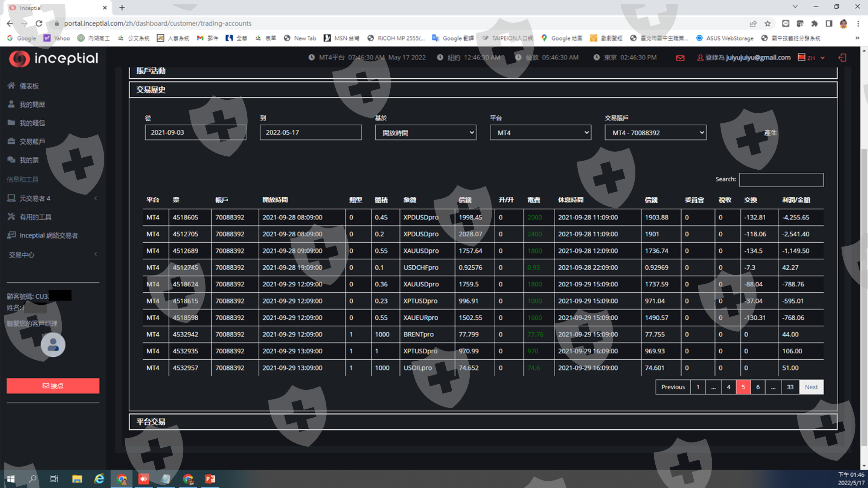868x488 pixels.
Task: Go to page 6 of results
Action: click(x=758, y=387)
